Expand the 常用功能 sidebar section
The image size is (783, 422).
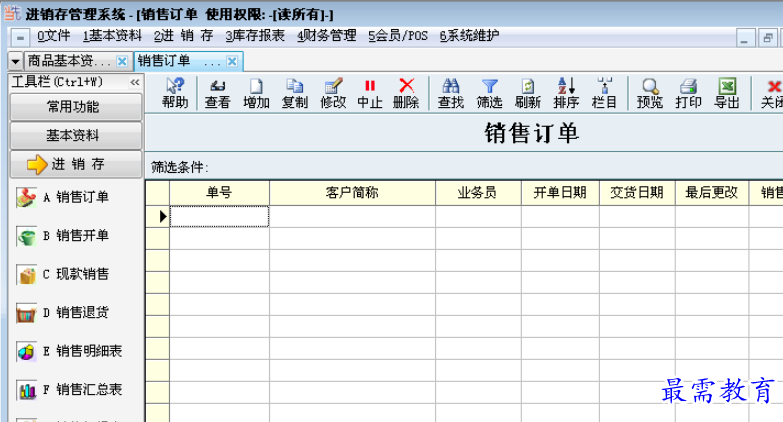coord(75,106)
